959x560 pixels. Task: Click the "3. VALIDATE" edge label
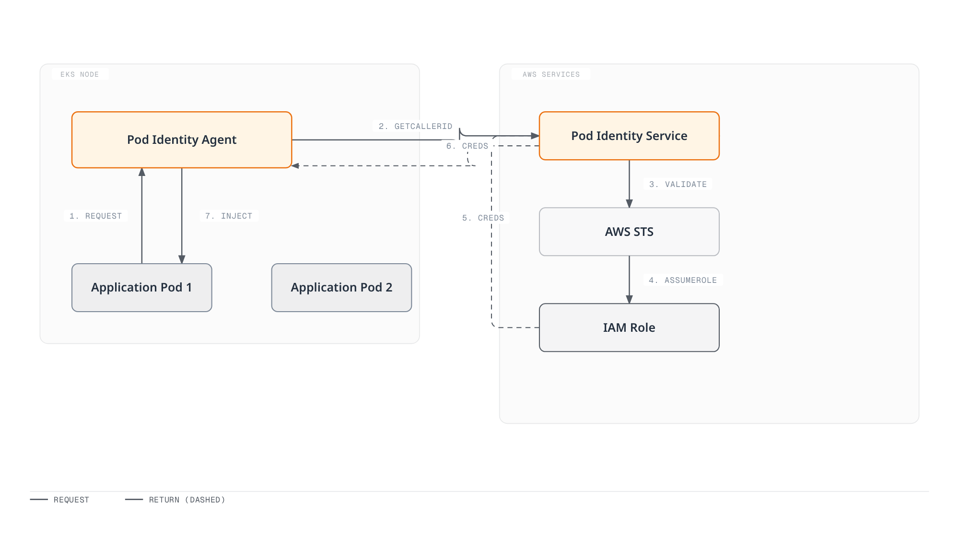[678, 184]
